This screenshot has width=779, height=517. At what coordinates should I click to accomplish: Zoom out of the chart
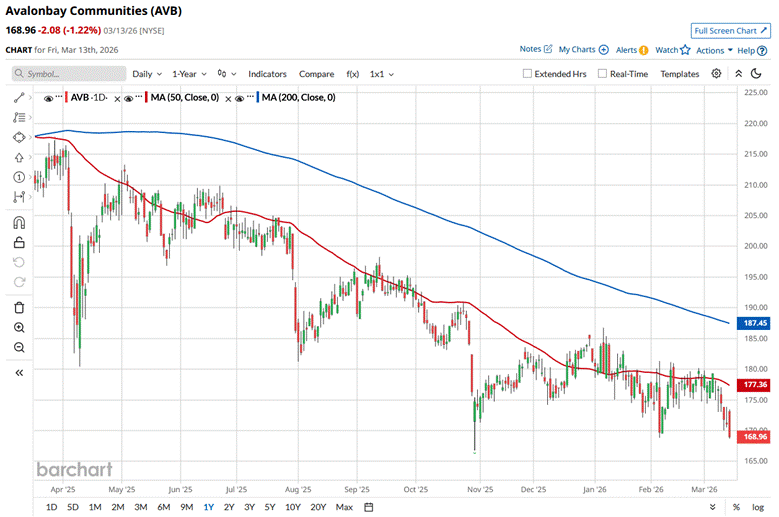click(x=19, y=348)
